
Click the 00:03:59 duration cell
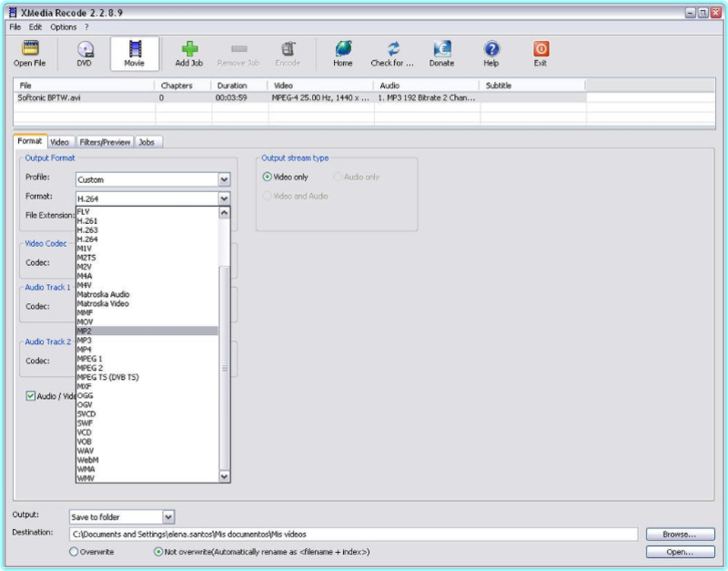coord(231,97)
